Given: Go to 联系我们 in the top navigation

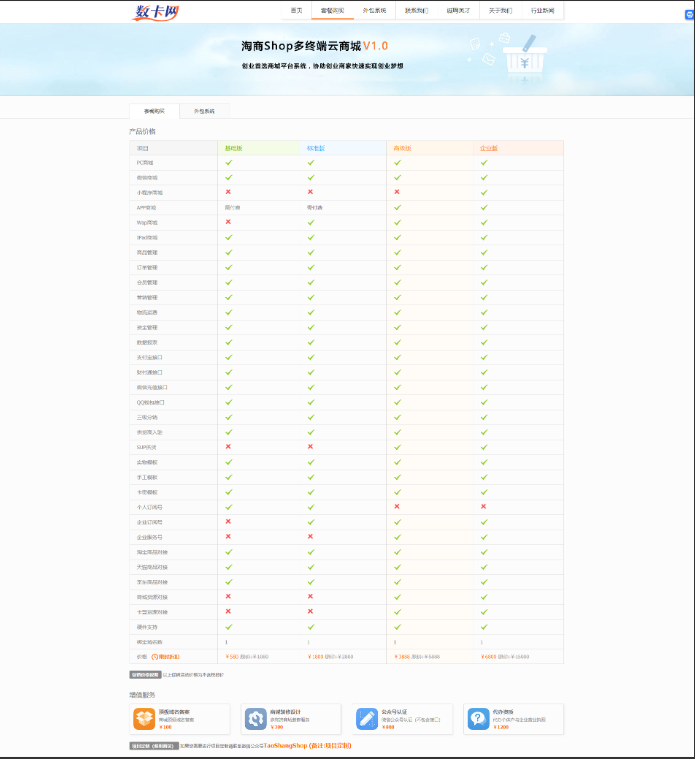Looking at the screenshot, I should point(417,11).
